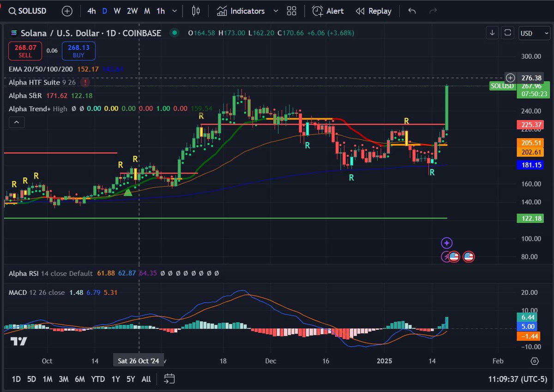The width and height of the screenshot is (554, 392).
Task: Set the date range to 6M
Action: tap(80, 379)
